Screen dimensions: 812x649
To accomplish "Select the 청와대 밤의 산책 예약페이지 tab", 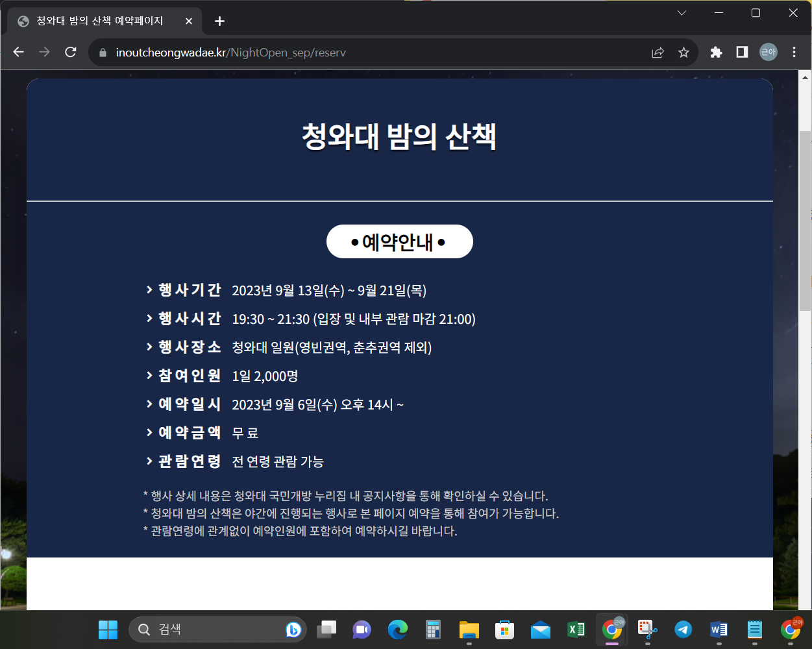I will [x=97, y=20].
